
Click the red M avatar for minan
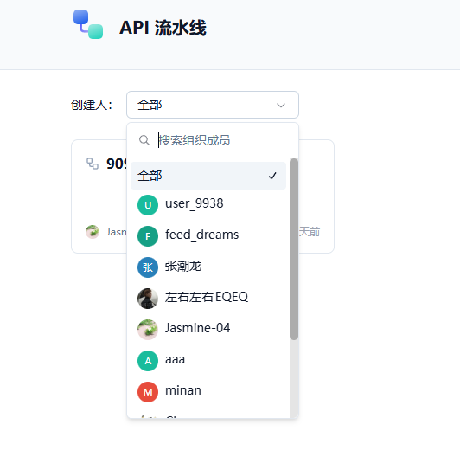click(x=148, y=392)
